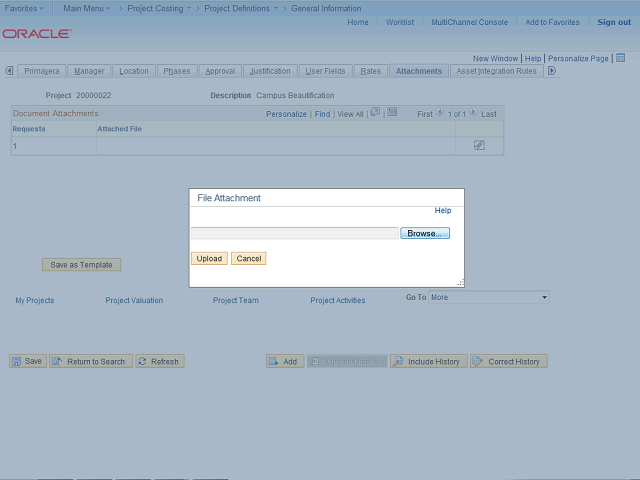Show next row arrow in Document Attachments
The height and width of the screenshot is (480, 640).
pyautogui.click(x=473, y=112)
